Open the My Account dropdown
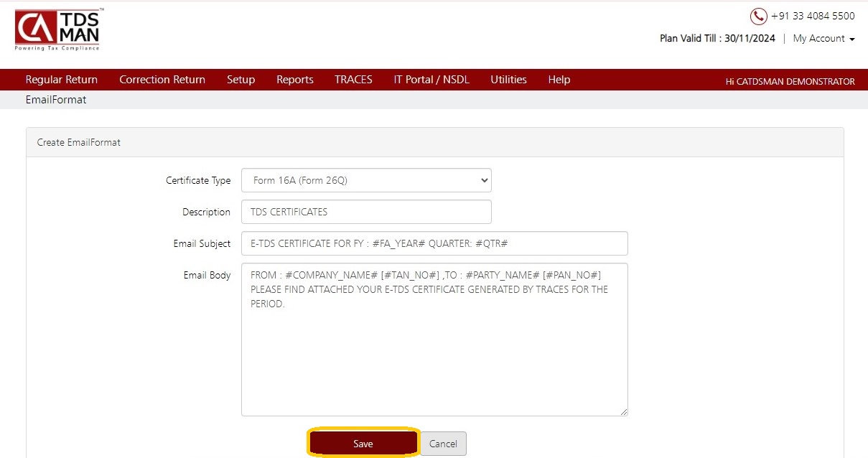This screenshot has height=458, width=868. [x=823, y=39]
